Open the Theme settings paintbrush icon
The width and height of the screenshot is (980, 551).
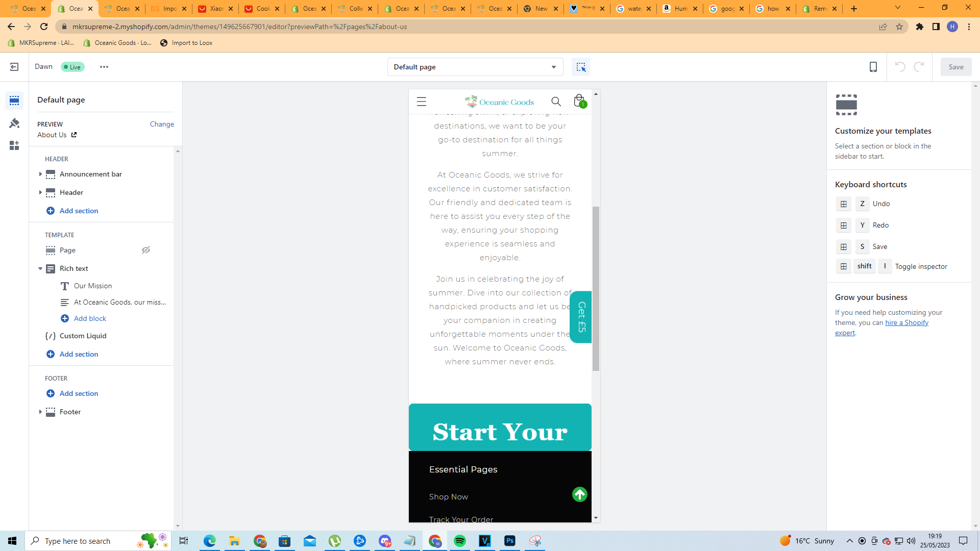point(14,123)
